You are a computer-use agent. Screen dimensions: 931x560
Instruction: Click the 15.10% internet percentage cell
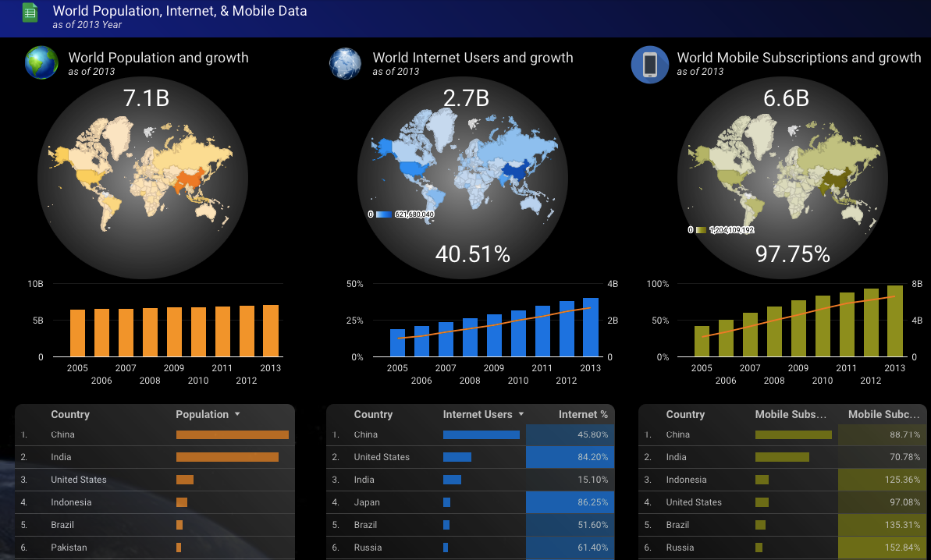[x=570, y=480]
